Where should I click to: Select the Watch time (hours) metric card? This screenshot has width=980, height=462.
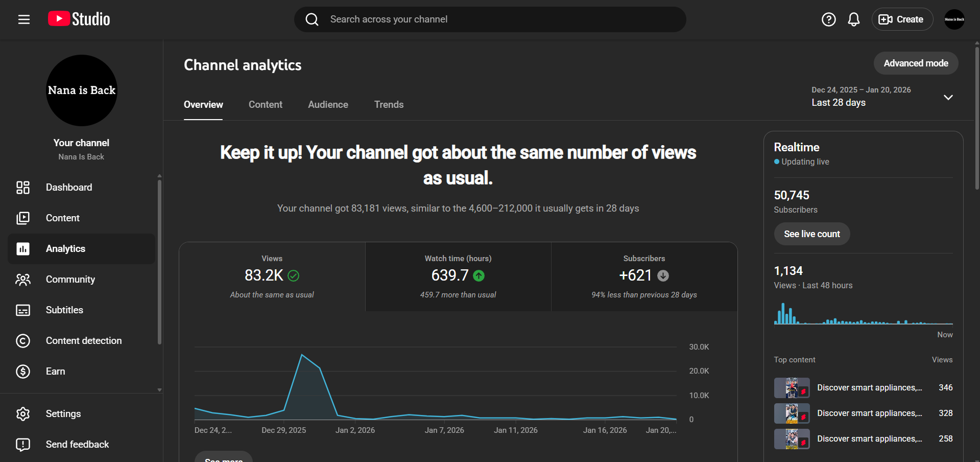(x=458, y=276)
